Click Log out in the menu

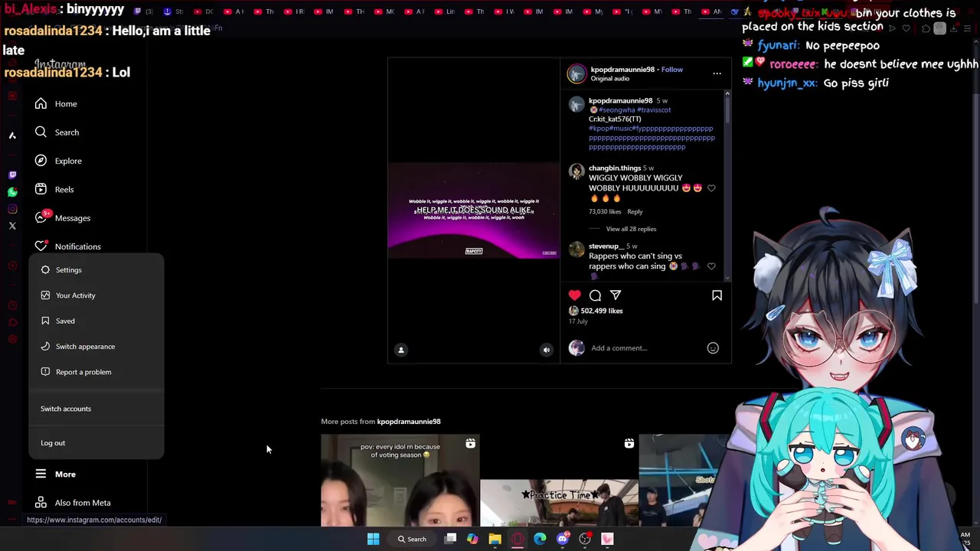point(96,443)
